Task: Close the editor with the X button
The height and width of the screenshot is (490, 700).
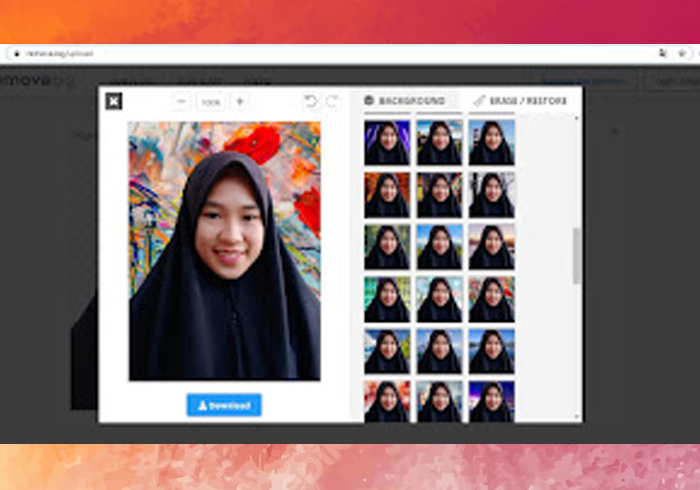Action: click(114, 101)
